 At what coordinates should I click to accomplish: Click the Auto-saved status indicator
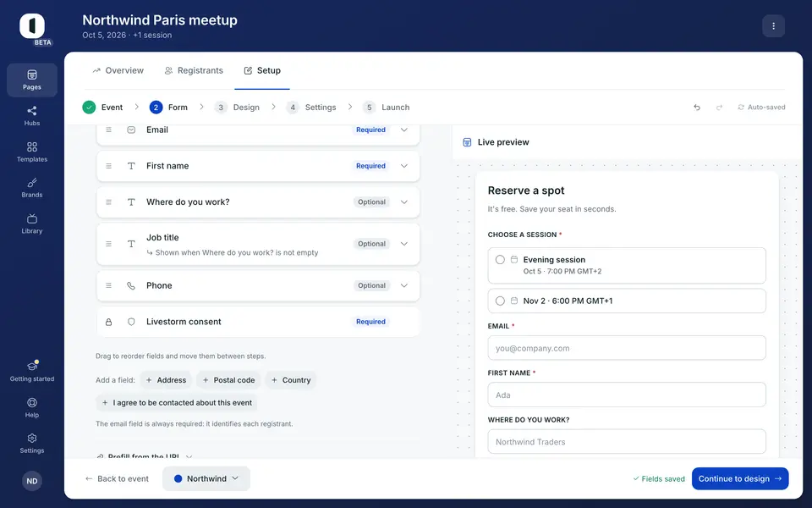(761, 108)
